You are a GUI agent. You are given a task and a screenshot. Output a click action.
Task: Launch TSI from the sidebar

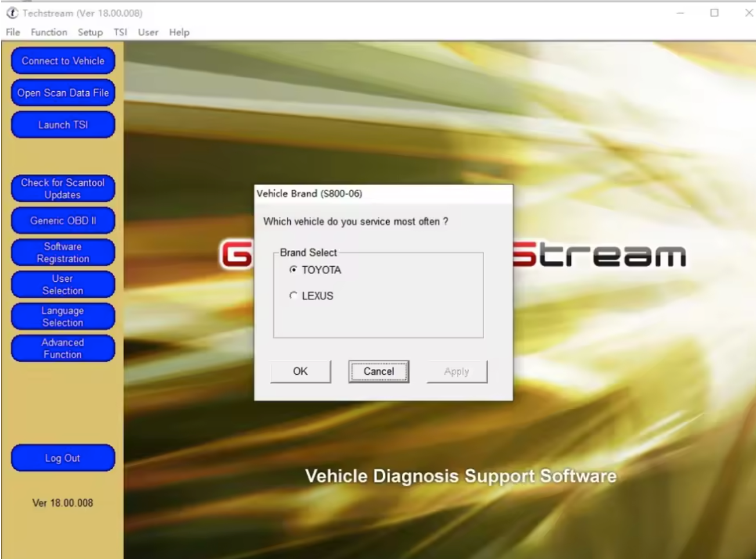click(x=63, y=124)
